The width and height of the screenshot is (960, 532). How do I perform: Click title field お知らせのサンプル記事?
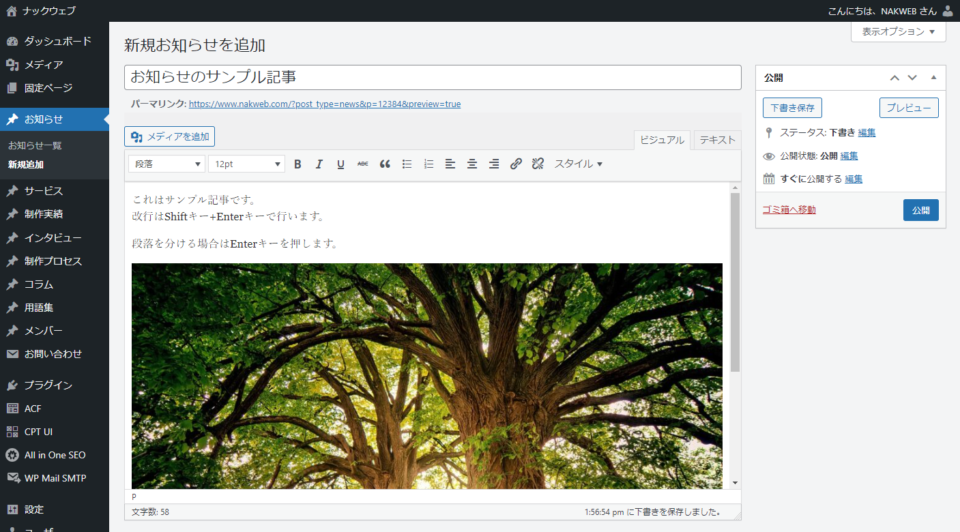point(433,78)
